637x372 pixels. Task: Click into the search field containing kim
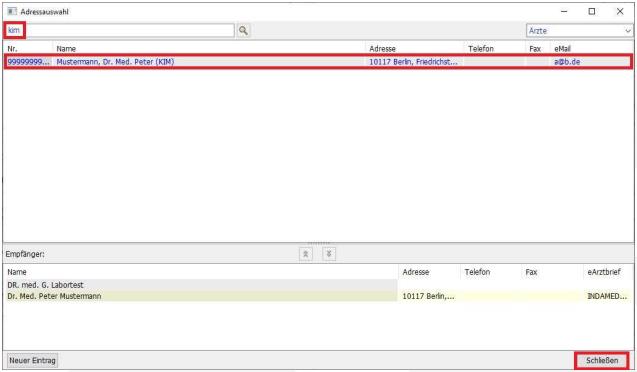tap(120, 30)
